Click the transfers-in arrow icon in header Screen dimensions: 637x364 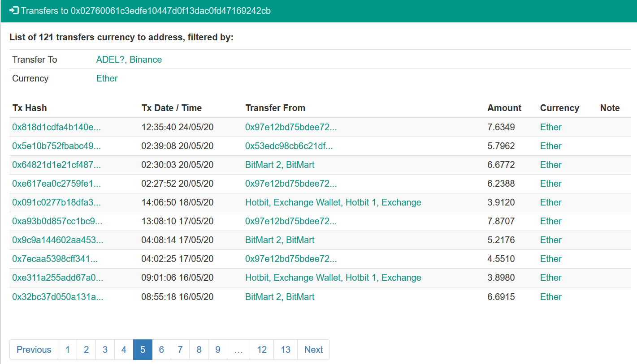[14, 10]
